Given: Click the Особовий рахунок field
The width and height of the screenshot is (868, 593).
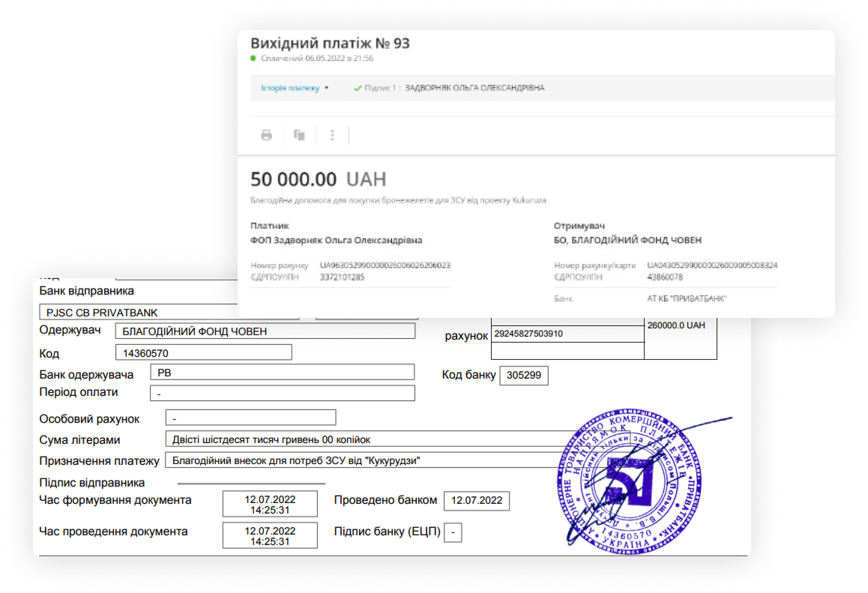Looking at the screenshot, I should 250,418.
